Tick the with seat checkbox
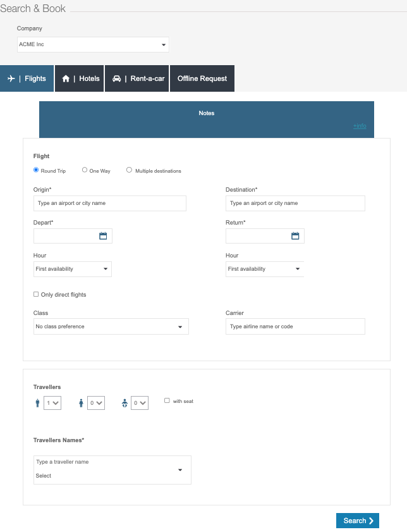407x532 pixels. [167, 400]
